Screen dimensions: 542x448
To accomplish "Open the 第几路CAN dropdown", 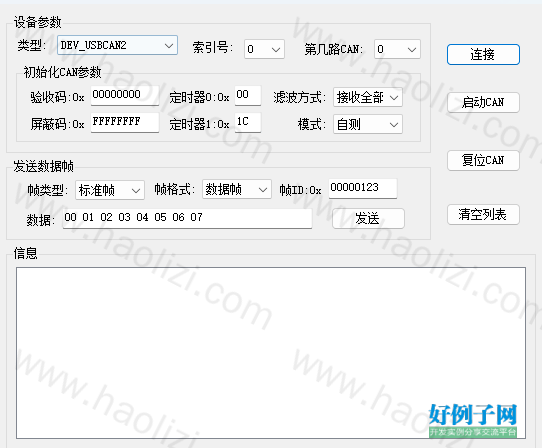I will [397, 49].
